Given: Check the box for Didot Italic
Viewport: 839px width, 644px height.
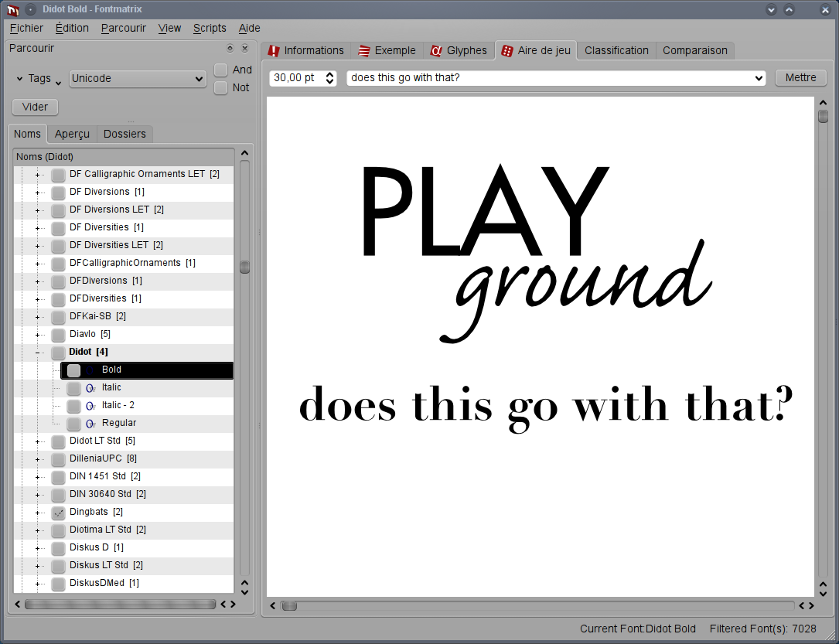Looking at the screenshot, I should [73, 388].
